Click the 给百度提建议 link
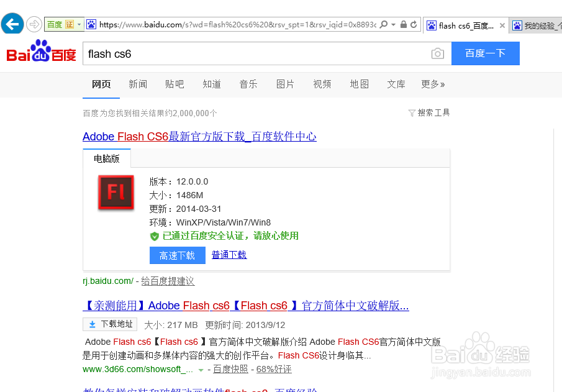The height and width of the screenshot is (392, 562). coord(168,281)
